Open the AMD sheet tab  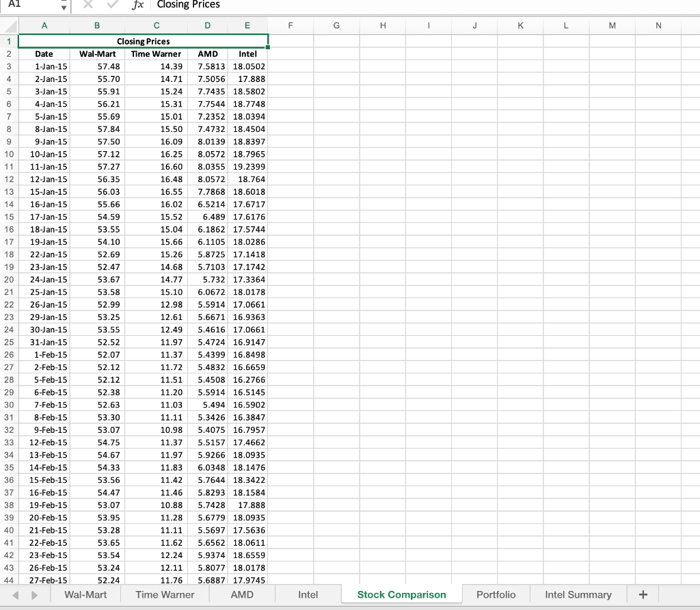click(242, 594)
